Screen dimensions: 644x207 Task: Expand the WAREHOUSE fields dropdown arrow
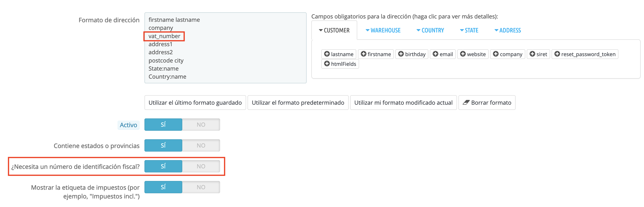coord(367,30)
